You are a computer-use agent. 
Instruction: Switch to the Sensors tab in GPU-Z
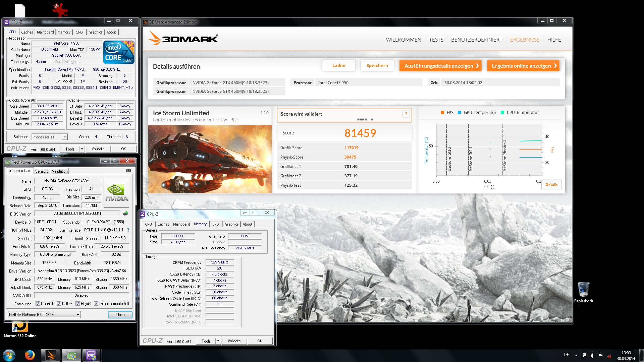point(42,171)
